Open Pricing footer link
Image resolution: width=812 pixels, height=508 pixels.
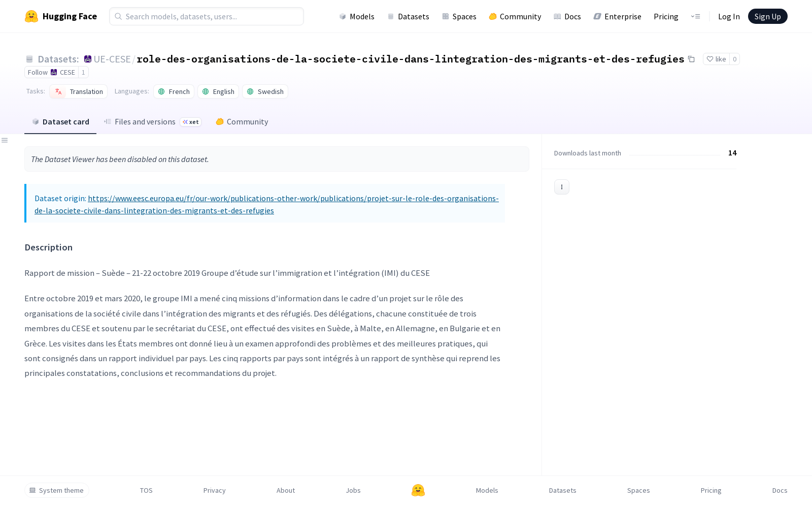click(x=711, y=490)
